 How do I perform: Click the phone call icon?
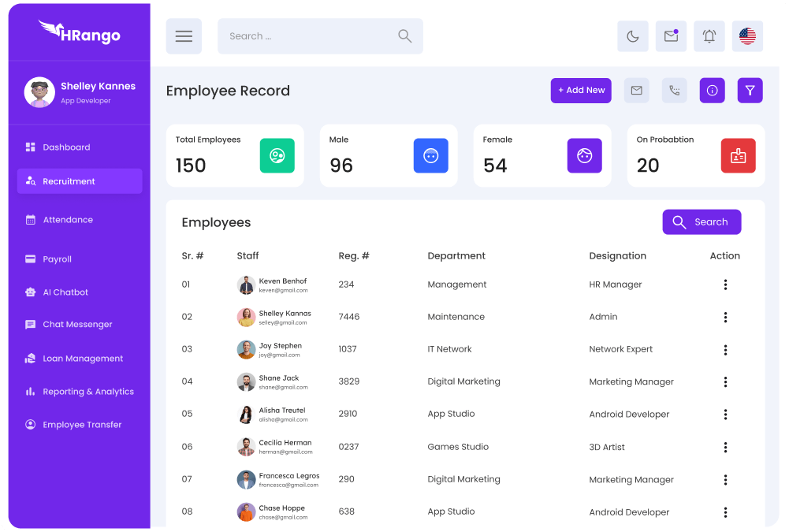[x=674, y=91]
